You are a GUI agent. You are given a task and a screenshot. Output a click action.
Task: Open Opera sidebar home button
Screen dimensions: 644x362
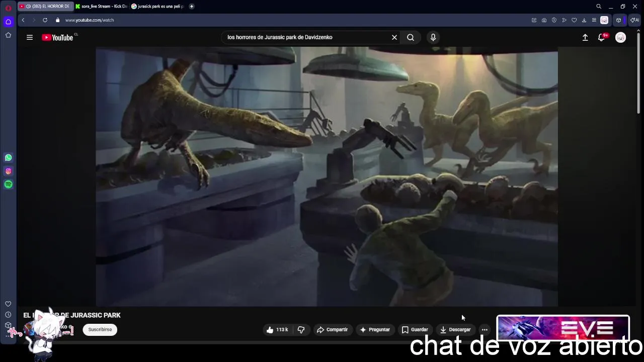click(x=8, y=22)
